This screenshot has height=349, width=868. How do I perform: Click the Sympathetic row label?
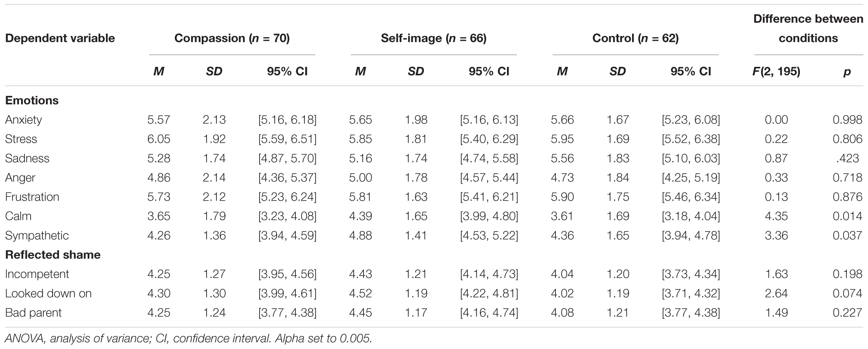pos(37,236)
